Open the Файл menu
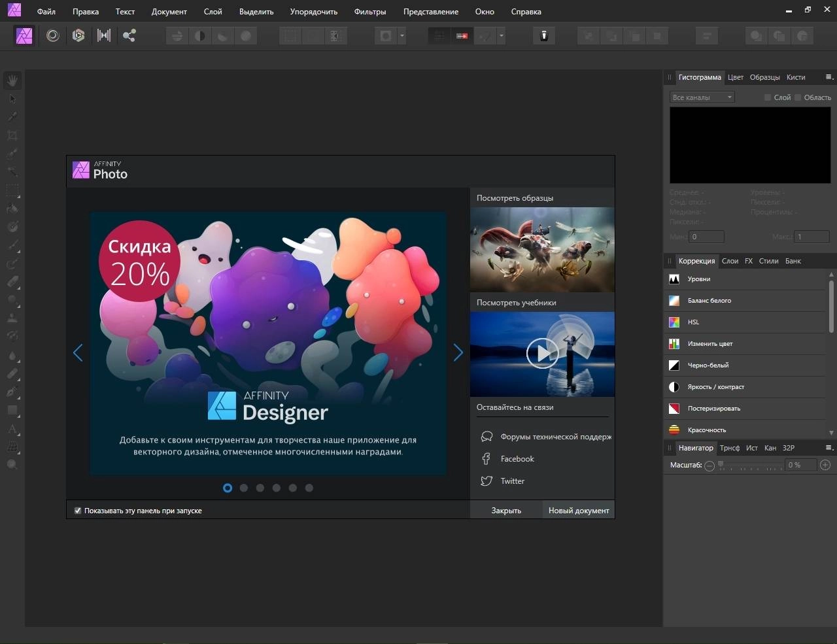This screenshot has height=644, width=837. [x=46, y=12]
